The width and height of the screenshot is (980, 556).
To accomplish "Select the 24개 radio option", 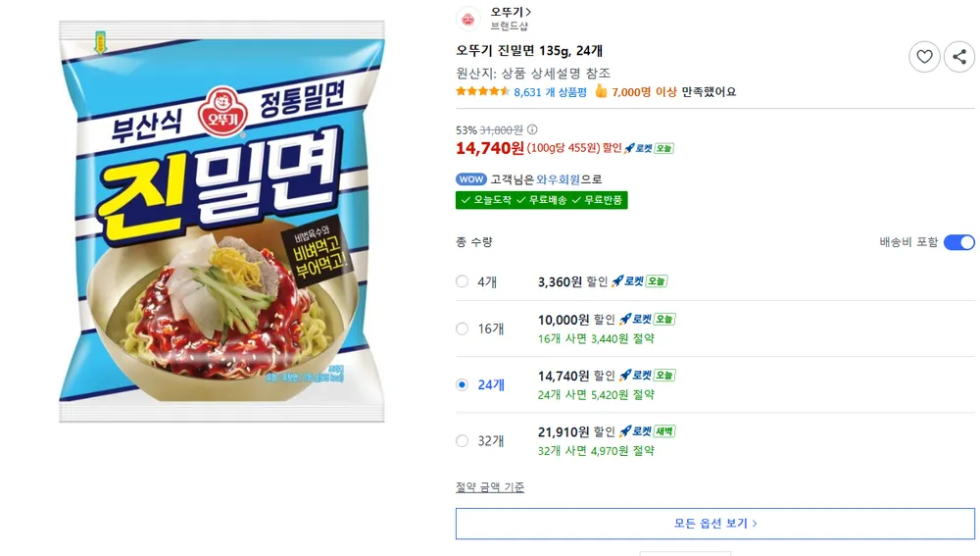I will coord(462,384).
